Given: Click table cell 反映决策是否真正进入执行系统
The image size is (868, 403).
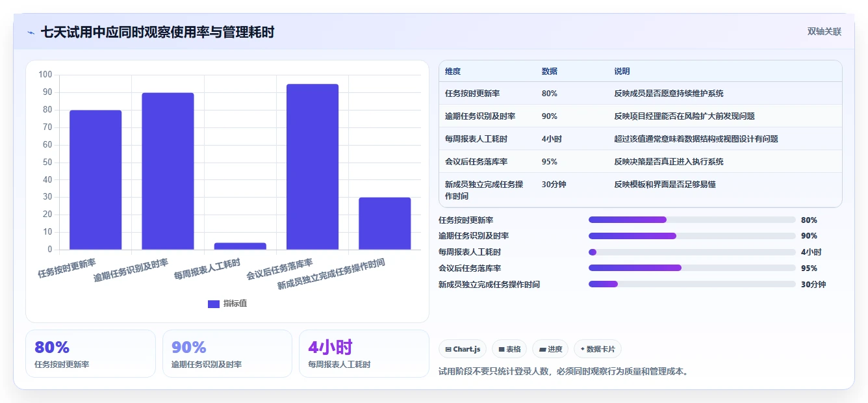Looking at the screenshot, I should [669, 162].
